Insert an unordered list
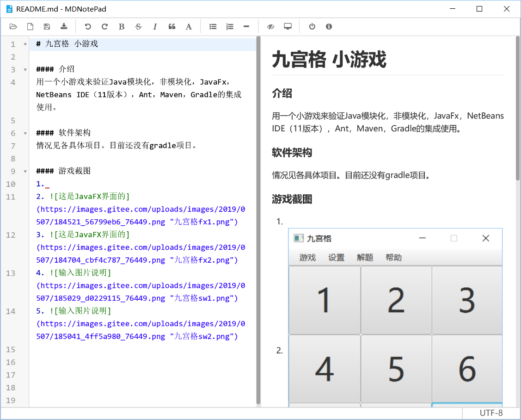This screenshot has height=420, width=521. 213,27
